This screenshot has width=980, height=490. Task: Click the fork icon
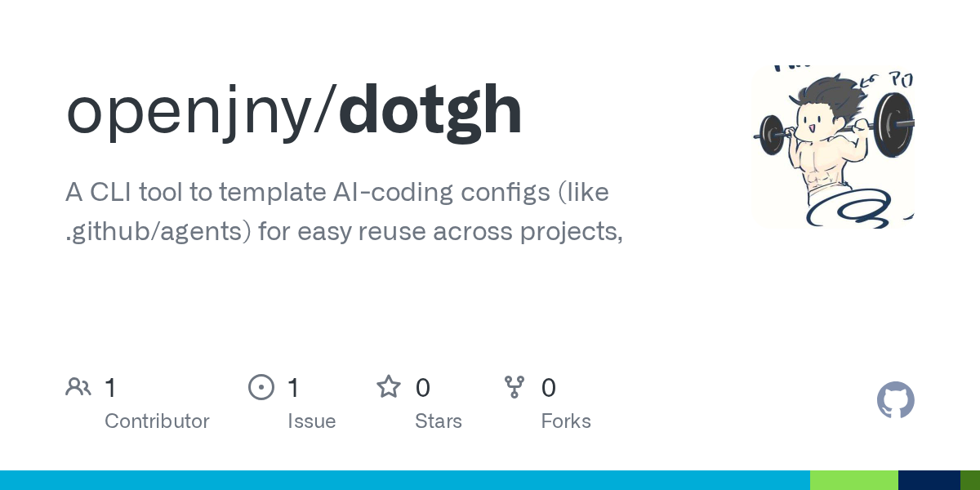514,387
